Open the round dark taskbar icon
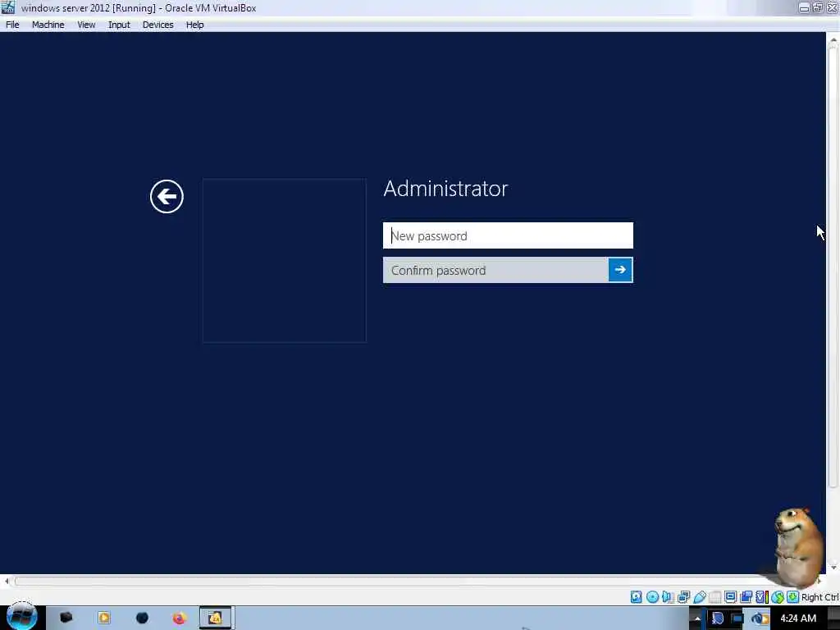 tap(142, 618)
